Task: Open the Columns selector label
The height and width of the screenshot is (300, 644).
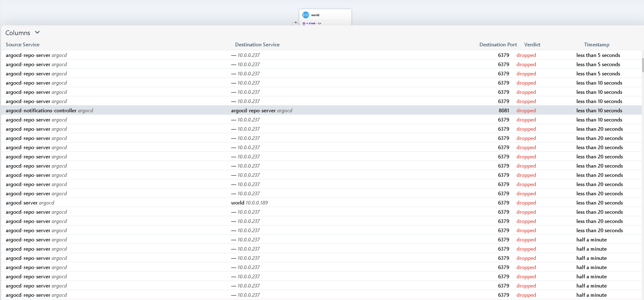Action: coord(18,33)
